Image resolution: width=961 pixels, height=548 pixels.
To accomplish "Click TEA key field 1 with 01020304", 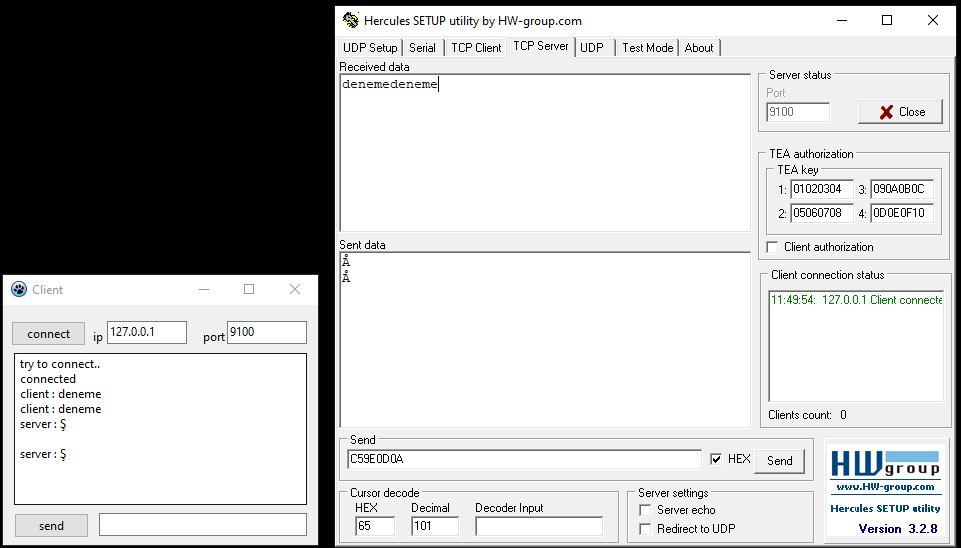I will 821,189.
